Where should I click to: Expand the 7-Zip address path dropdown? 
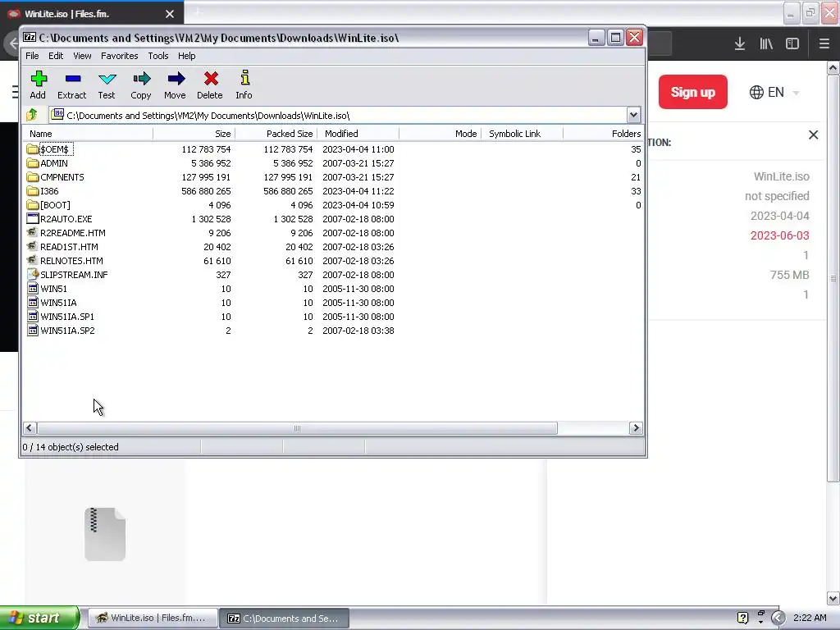coord(633,115)
